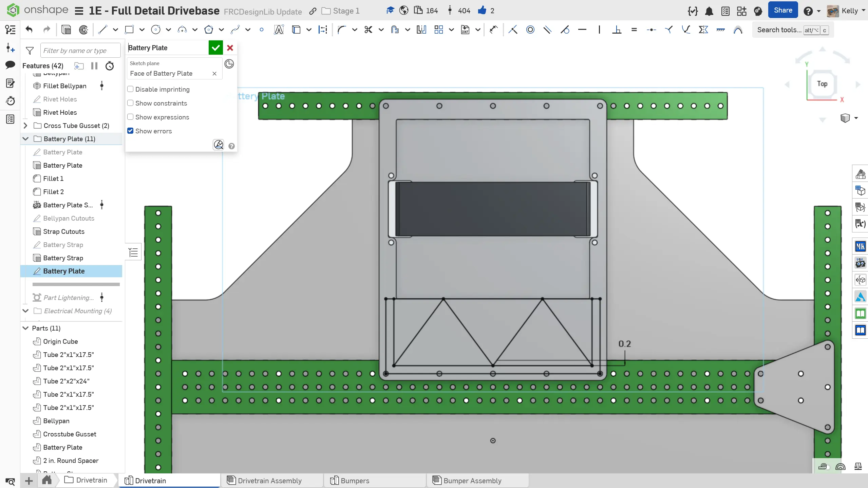Accept sketch with green checkmark
868x488 pixels.
tap(215, 48)
